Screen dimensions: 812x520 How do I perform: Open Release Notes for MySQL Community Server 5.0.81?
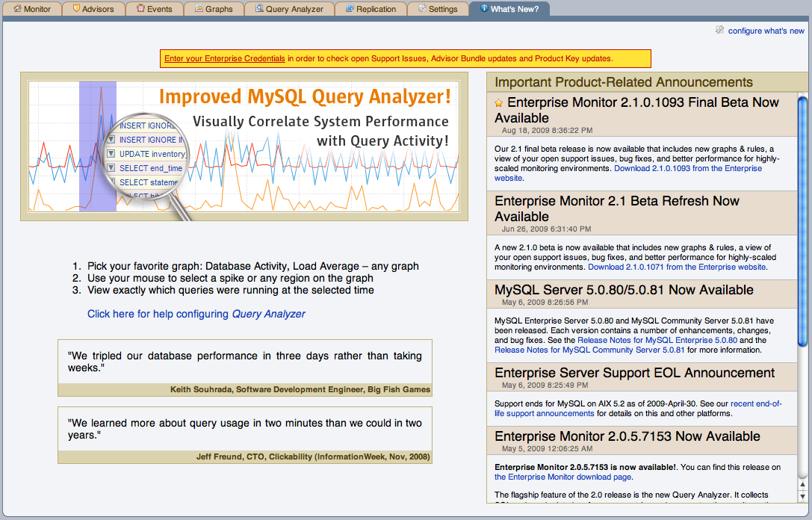[x=589, y=350]
